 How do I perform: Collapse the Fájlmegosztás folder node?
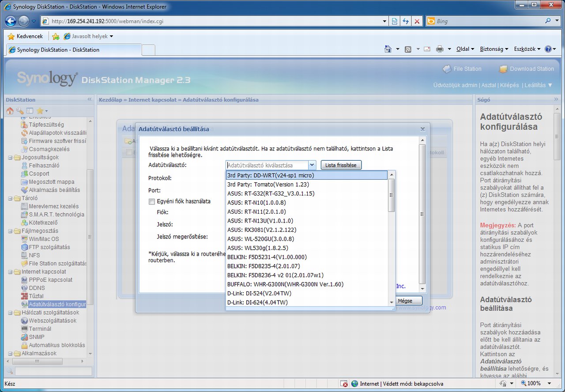pyautogui.click(x=11, y=231)
